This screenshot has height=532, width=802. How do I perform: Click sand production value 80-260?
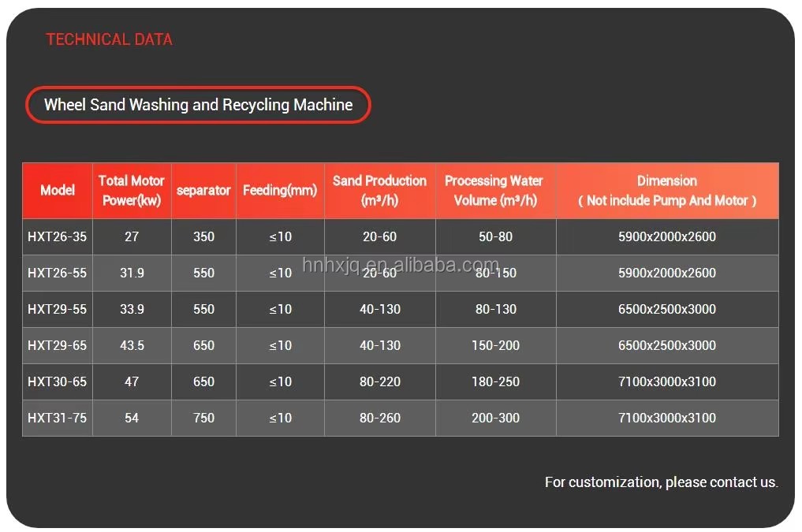click(379, 418)
